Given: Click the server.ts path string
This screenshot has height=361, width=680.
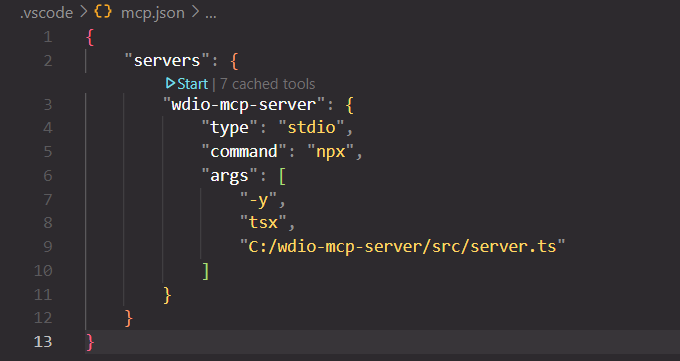Looking at the screenshot, I should click(x=402, y=246).
